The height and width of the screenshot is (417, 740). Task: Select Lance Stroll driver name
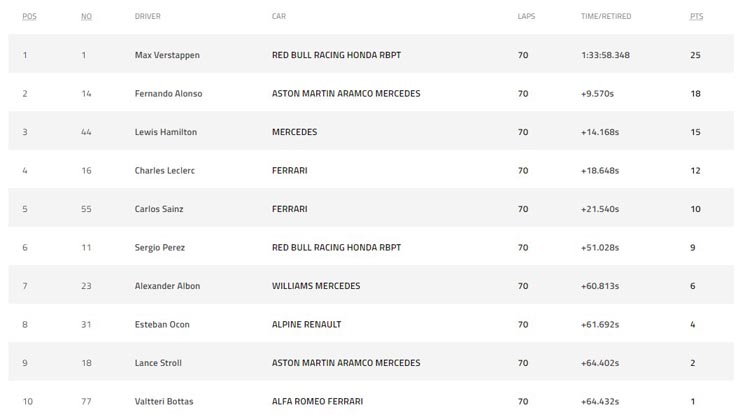(158, 363)
